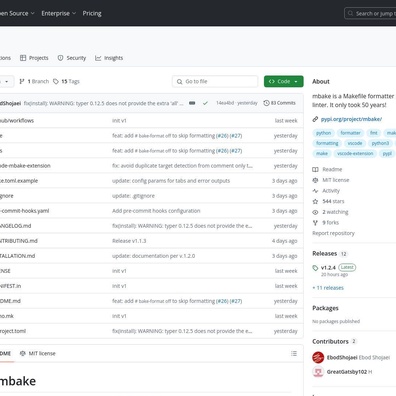
Task: Click Report repository
Action: click(333, 233)
